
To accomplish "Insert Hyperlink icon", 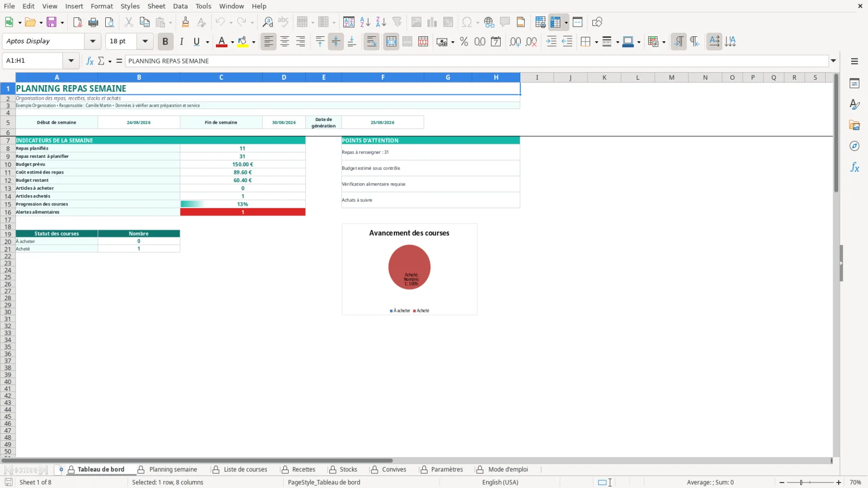I will tap(489, 22).
